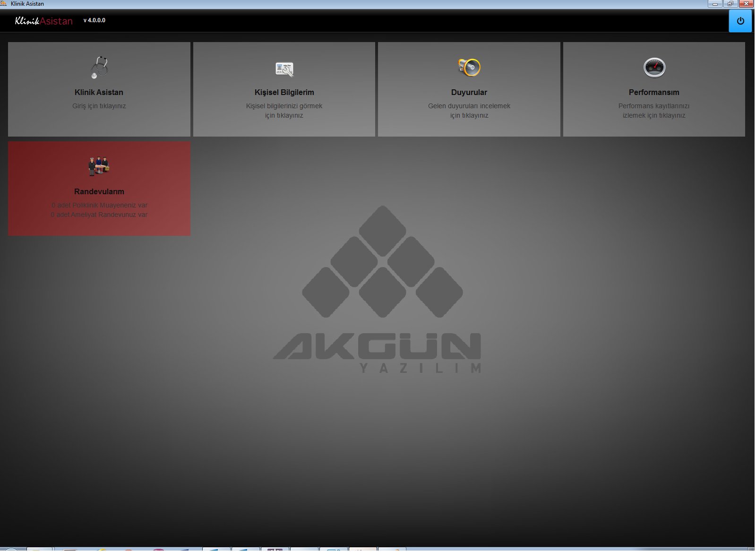Click the megaphone icon for Duyurular

pos(469,68)
